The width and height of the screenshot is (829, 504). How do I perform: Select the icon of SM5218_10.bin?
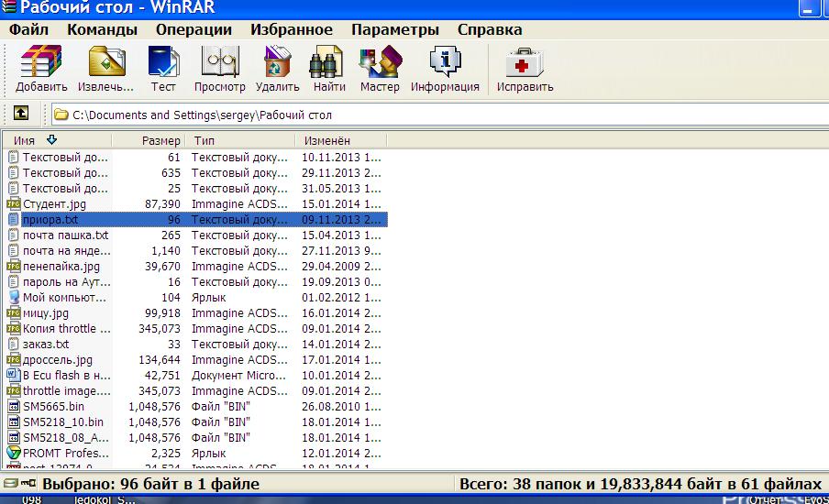point(14,422)
